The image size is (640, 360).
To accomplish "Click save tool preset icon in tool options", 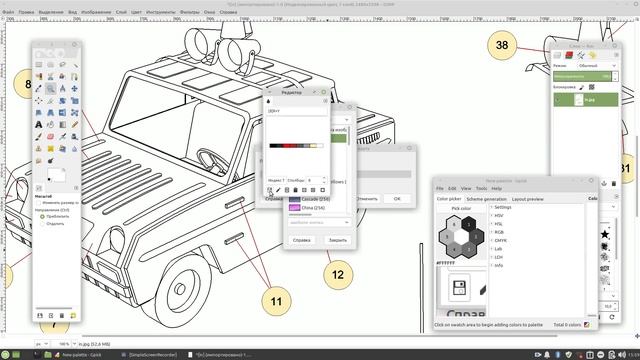I will [40, 316].
